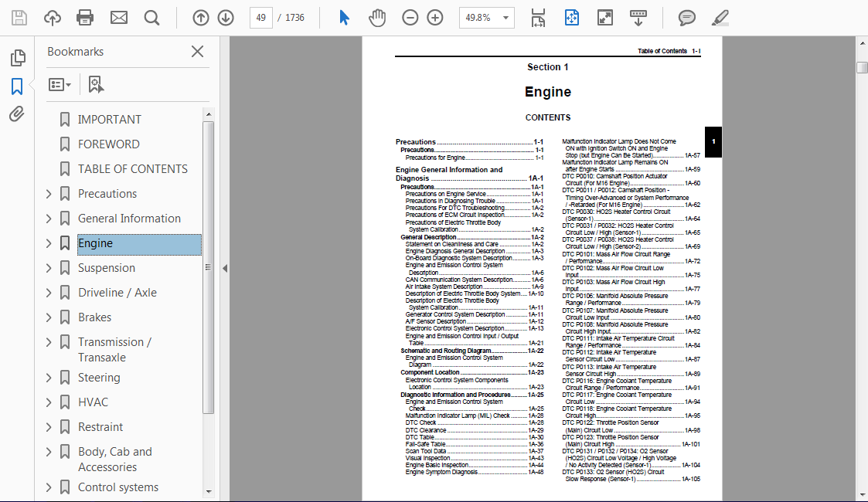The image size is (868, 502).
Task: Open the 49.8% zoom level dropdown
Action: 487,18
